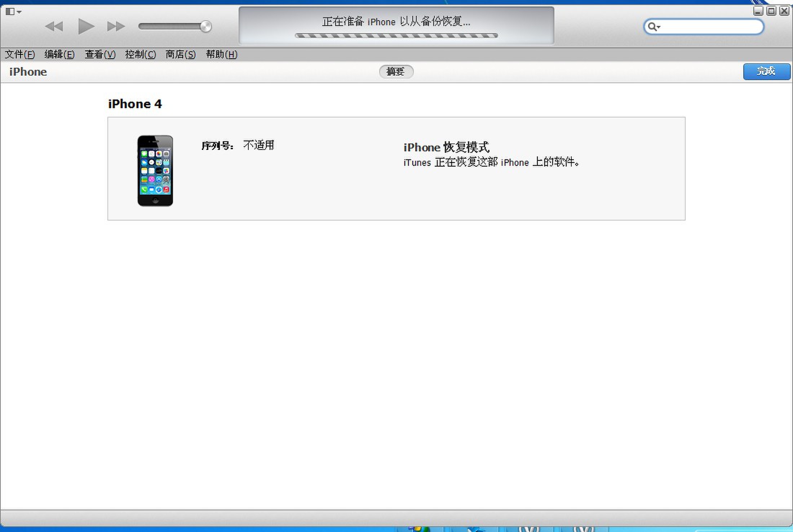Select the 序列号 label
The width and height of the screenshot is (793, 532).
[218, 146]
